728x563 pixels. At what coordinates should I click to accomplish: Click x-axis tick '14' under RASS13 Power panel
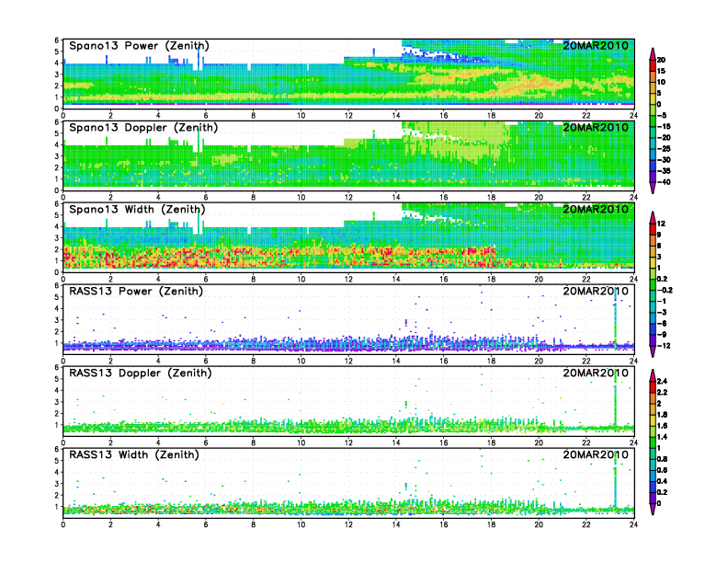click(396, 361)
